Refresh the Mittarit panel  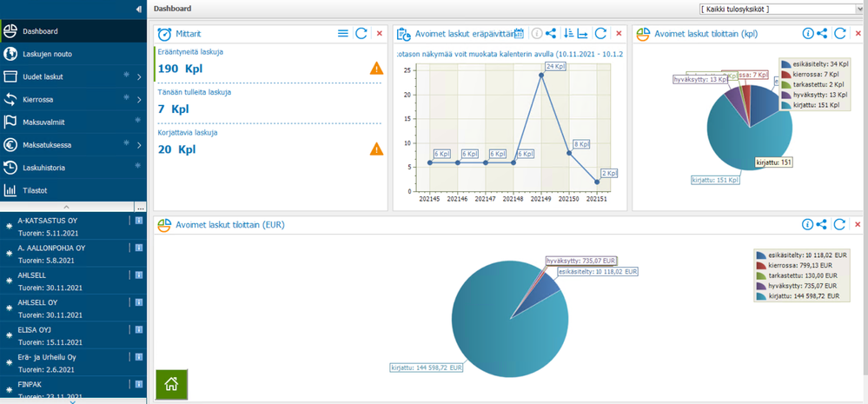coord(361,33)
